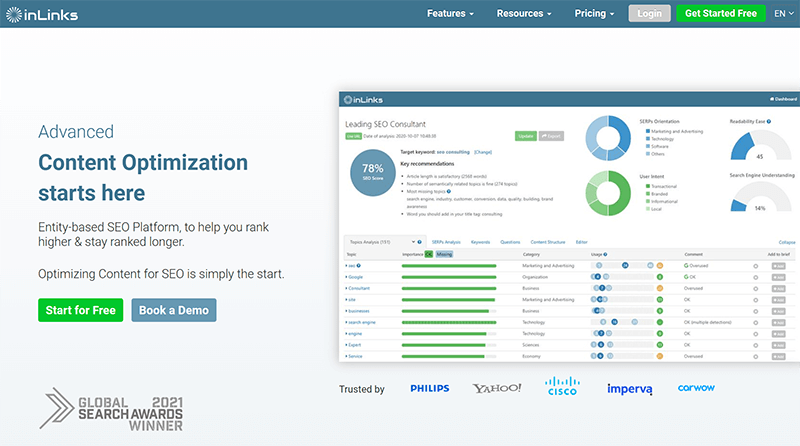This screenshot has height=446, width=800.
Task: Click the Add to brief button for Google
Action: click(779, 278)
